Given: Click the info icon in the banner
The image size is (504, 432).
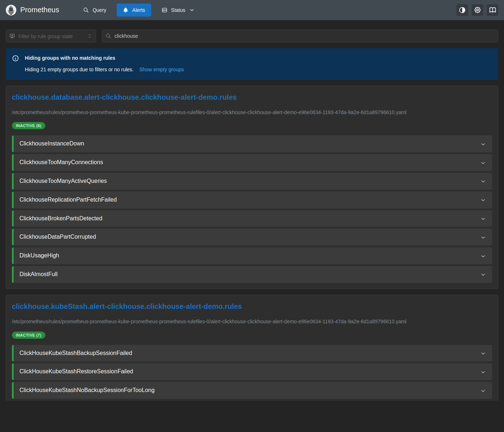Looking at the screenshot, I should (x=15, y=58).
